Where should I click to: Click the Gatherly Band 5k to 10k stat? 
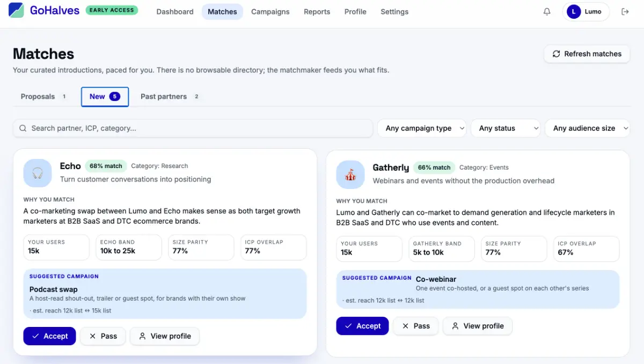pyautogui.click(x=442, y=249)
